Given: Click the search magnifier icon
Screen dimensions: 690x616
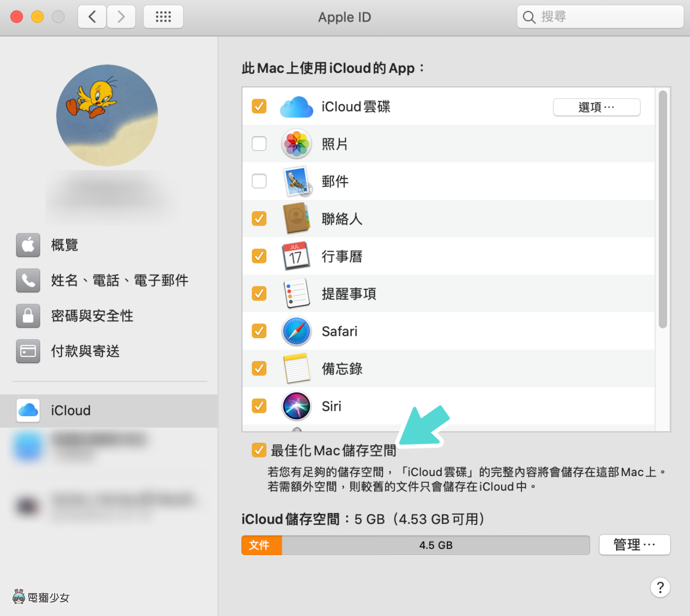Looking at the screenshot, I should [x=529, y=17].
